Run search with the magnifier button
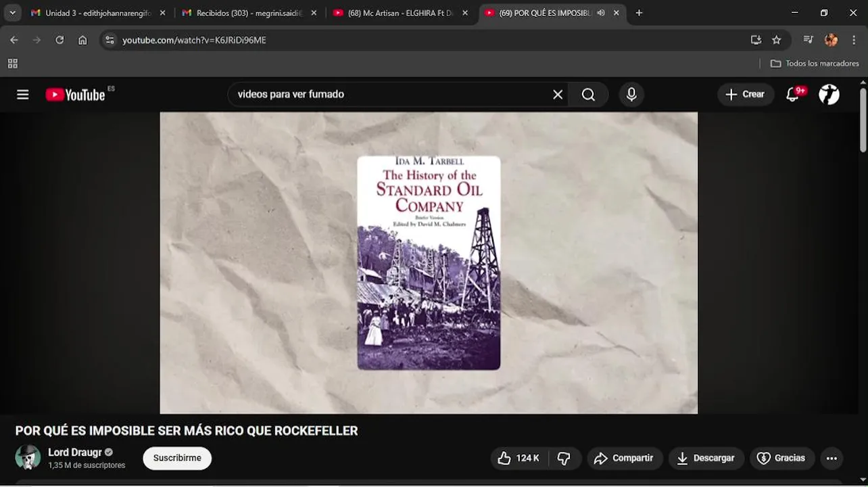Screen dimensions: 868x487 (589, 95)
